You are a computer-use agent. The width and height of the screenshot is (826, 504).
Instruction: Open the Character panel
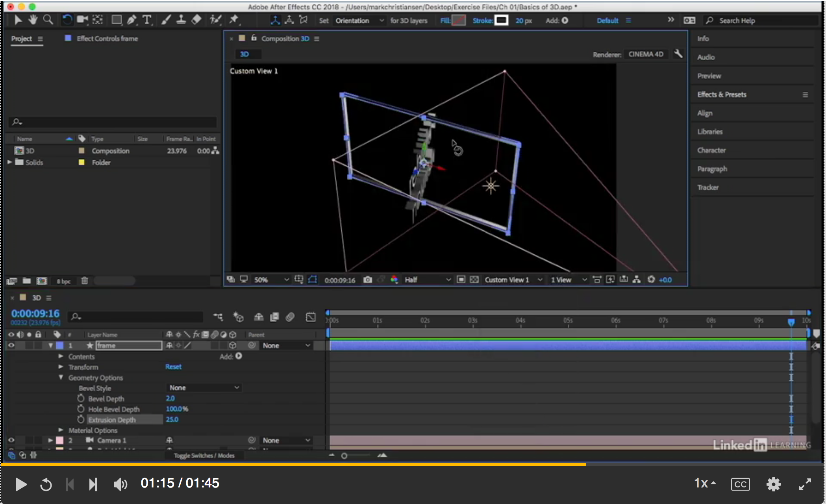pos(711,150)
